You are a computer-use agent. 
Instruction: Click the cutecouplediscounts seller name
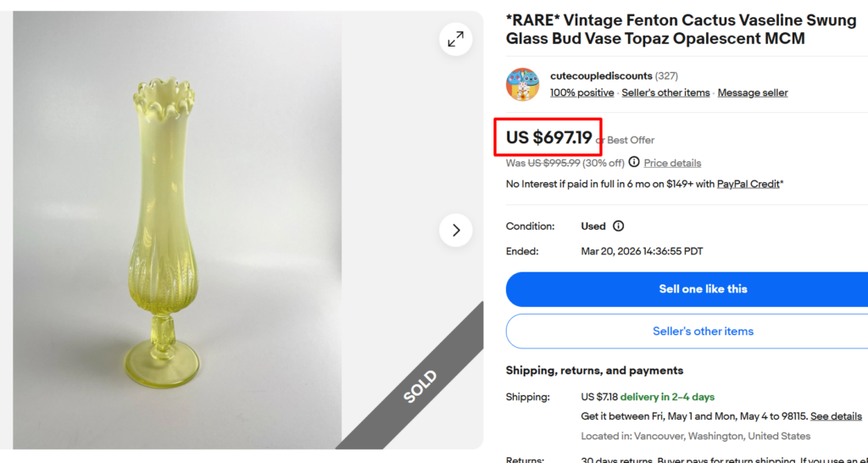[601, 75]
